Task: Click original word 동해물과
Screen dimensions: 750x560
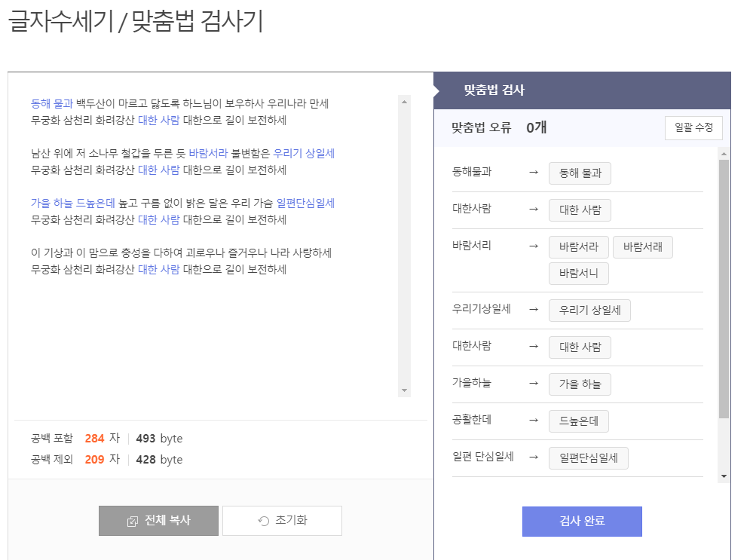Action: pos(472,172)
